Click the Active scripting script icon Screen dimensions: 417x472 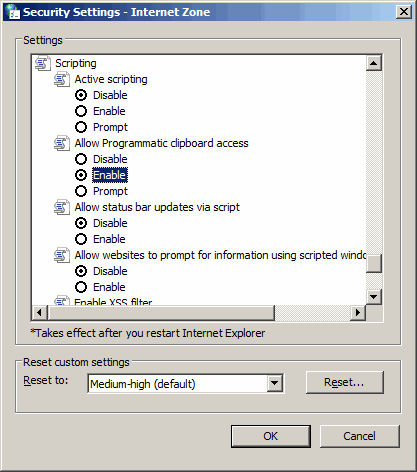[62, 79]
